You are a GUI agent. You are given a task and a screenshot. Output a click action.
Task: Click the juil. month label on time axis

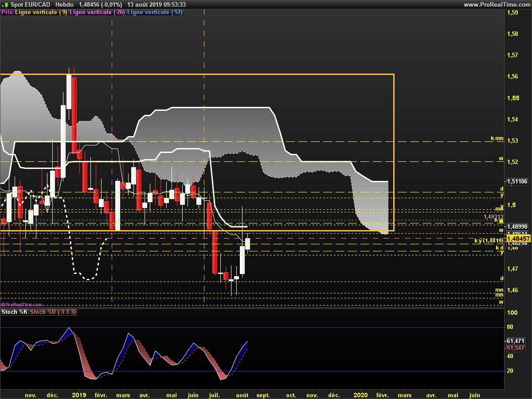pos(214,395)
